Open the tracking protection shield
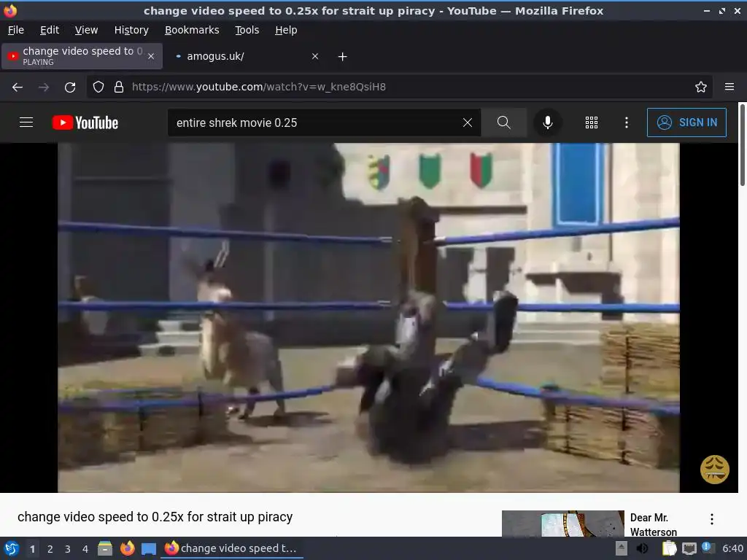The image size is (747, 560). (x=98, y=87)
